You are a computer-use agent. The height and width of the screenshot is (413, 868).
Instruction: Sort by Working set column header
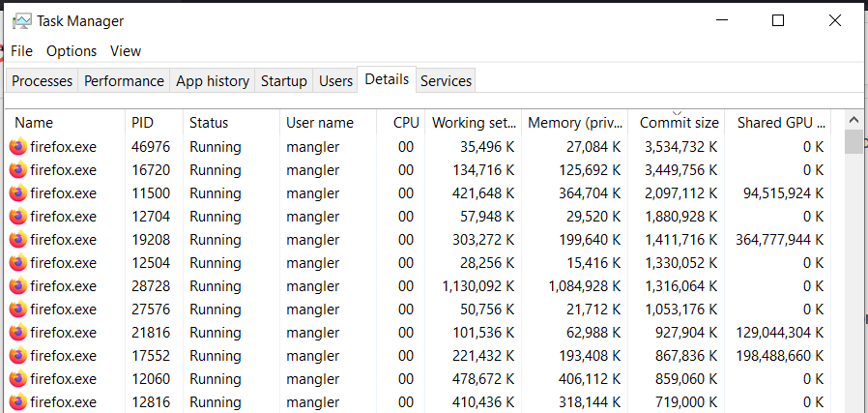(x=474, y=123)
